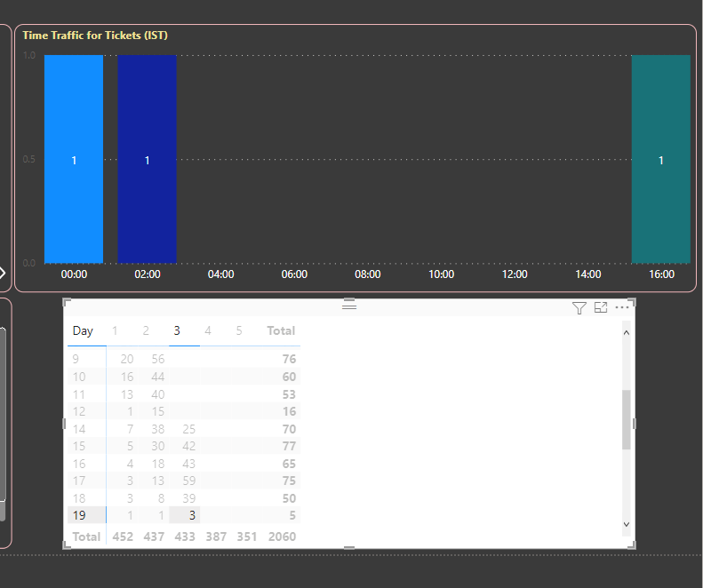The width and height of the screenshot is (703, 588).
Task: Click the 12:00 axis label
Action: pyautogui.click(x=515, y=274)
